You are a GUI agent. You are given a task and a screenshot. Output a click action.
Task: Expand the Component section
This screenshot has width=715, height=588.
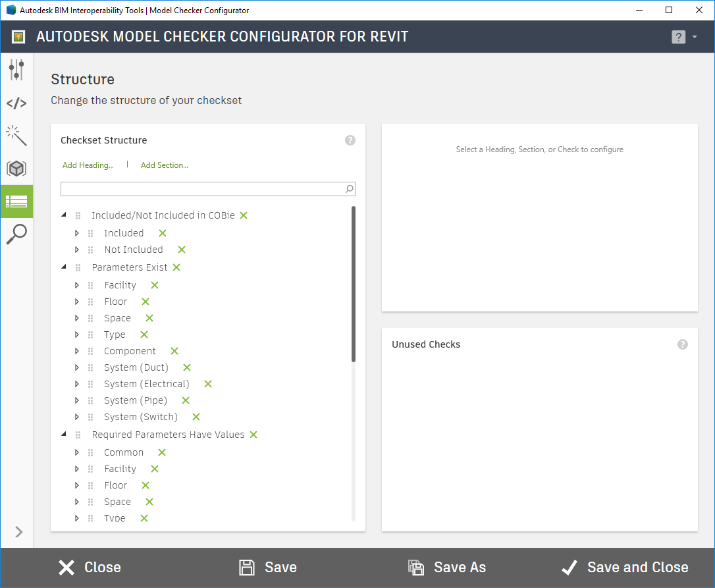[x=76, y=351]
